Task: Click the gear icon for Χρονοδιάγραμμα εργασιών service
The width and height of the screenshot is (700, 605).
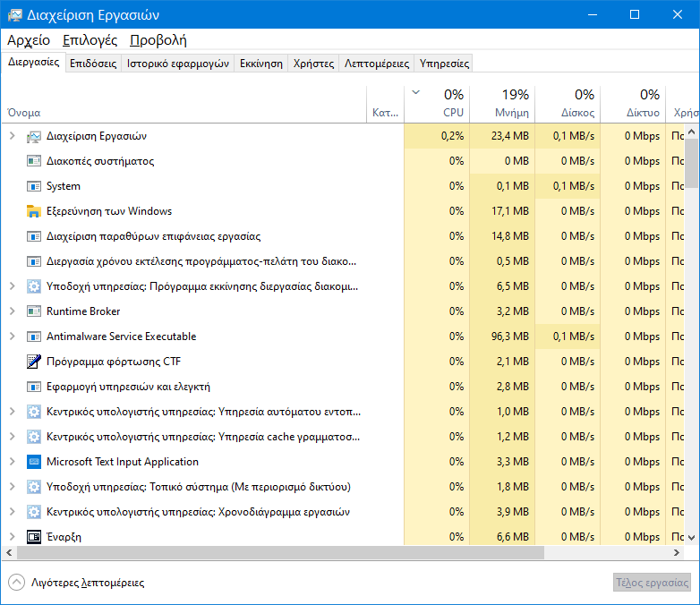Action: coord(34,512)
